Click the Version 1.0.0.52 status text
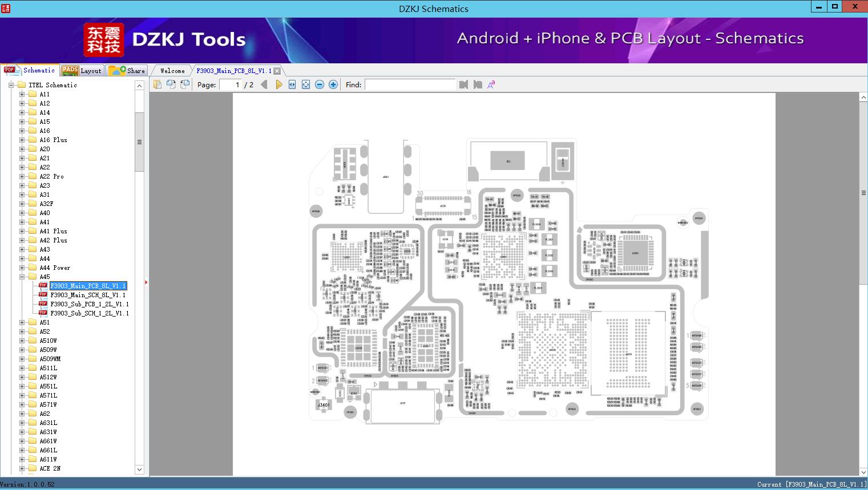 click(x=27, y=484)
